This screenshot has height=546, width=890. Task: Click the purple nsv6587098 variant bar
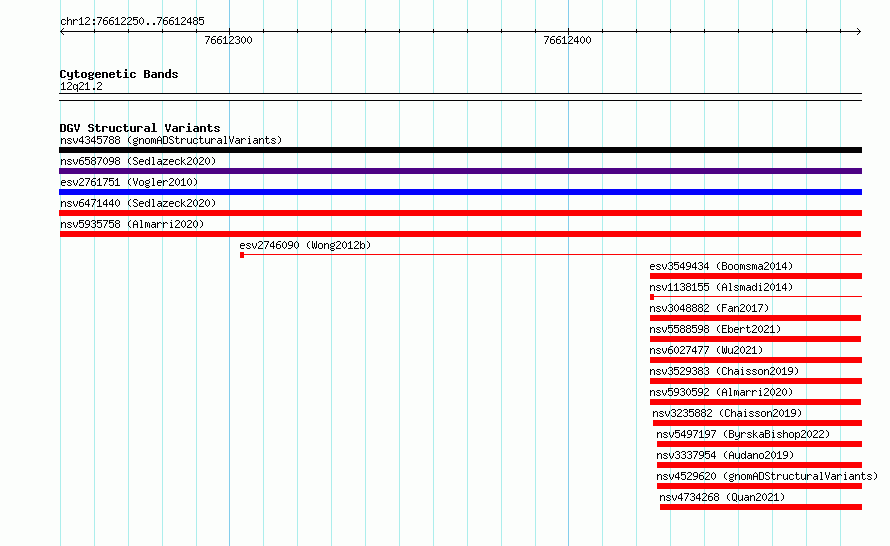click(460, 171)
